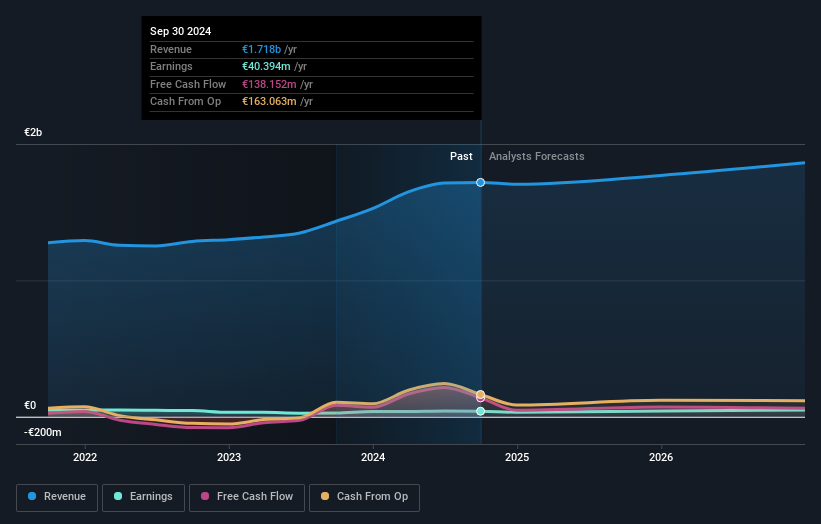Click the 2022 x-axis label
This screenshot has height=524, width=821.
(x=85, y=457)
